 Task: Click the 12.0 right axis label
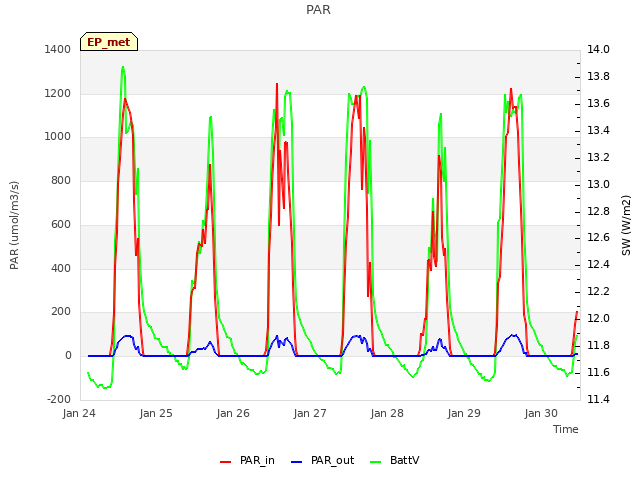(598, 318)
